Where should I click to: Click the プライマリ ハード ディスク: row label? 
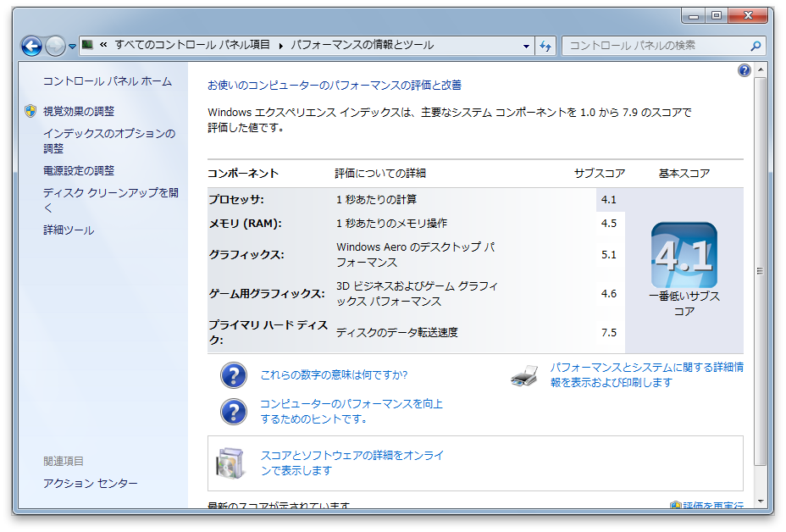[268, 332]
